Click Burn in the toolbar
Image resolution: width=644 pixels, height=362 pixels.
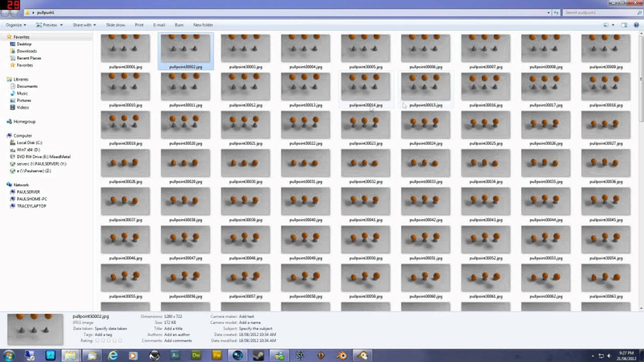tap(179, 25)
